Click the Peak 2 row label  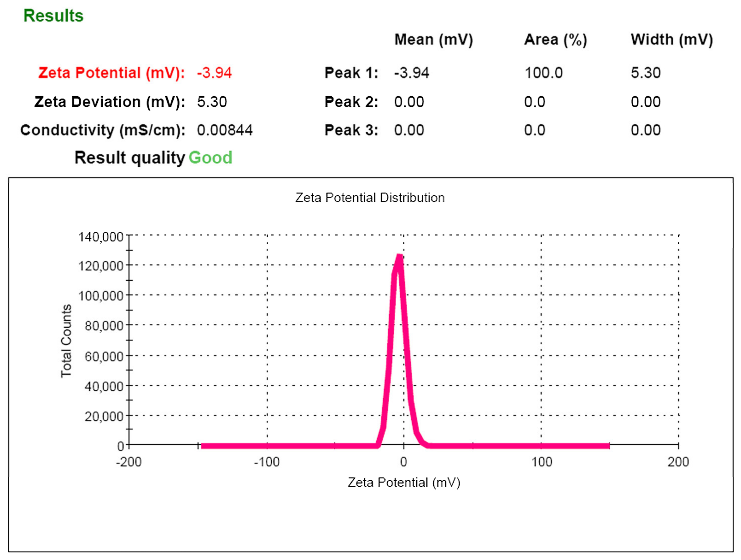[352, 102]
